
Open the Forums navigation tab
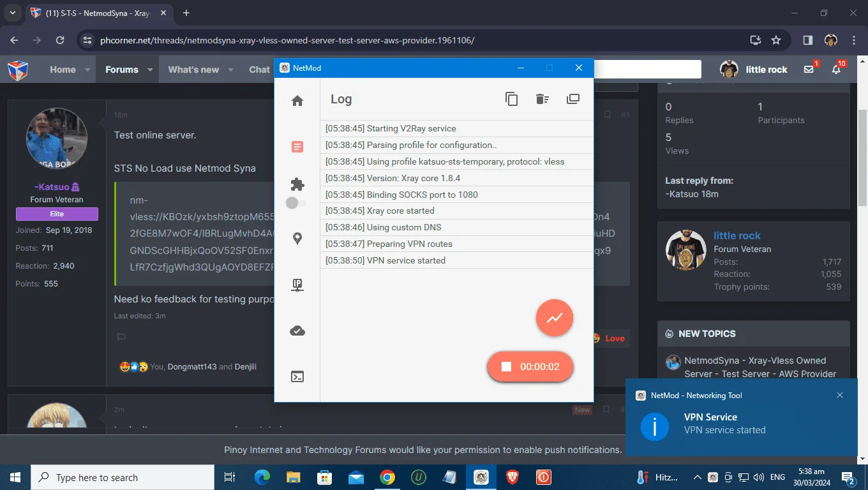[121, 70]
